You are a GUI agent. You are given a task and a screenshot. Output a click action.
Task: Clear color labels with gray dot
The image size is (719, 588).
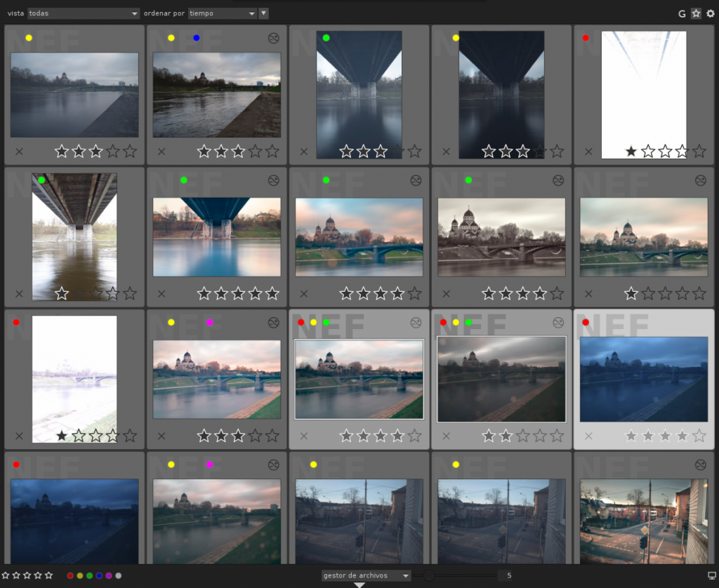[118, 576]
